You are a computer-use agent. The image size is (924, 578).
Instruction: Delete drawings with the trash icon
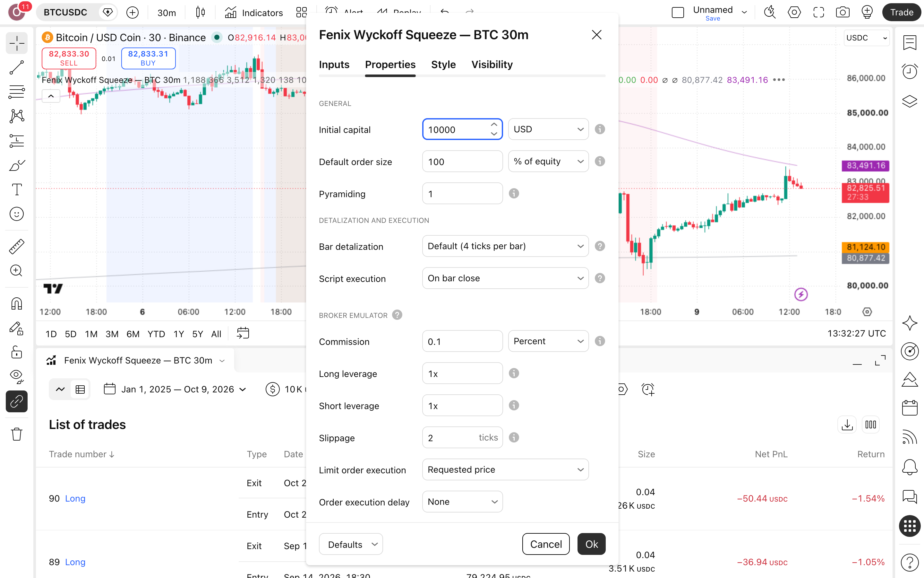click(x=16, y=434)
